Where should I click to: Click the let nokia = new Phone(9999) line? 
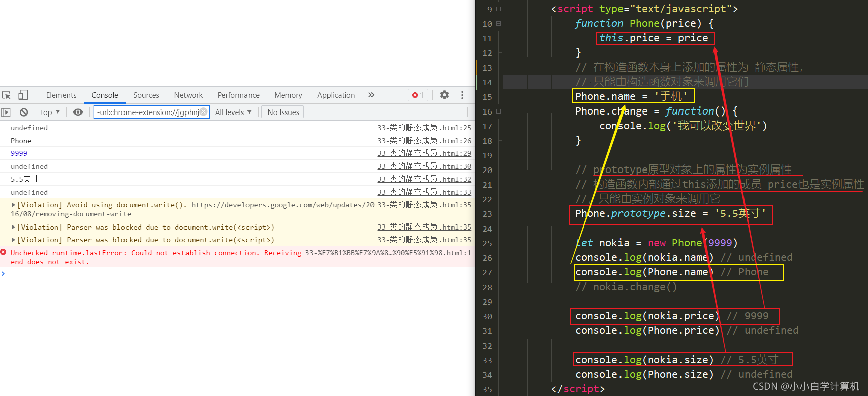pyautogui.click(x=656, y=243)
